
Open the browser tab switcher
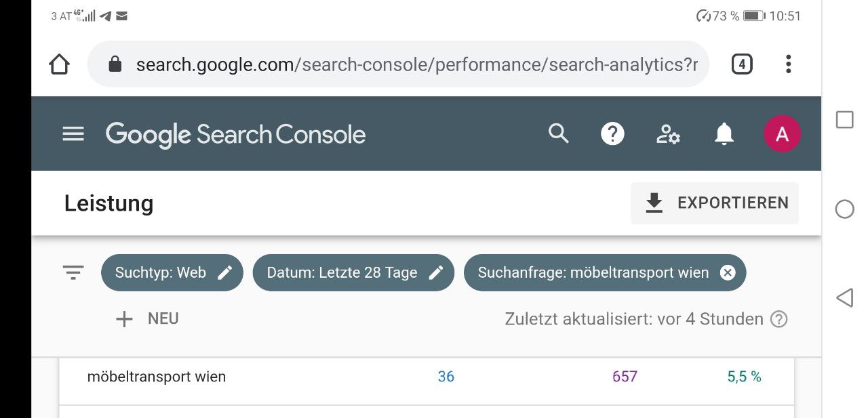(x=742, y=64)
